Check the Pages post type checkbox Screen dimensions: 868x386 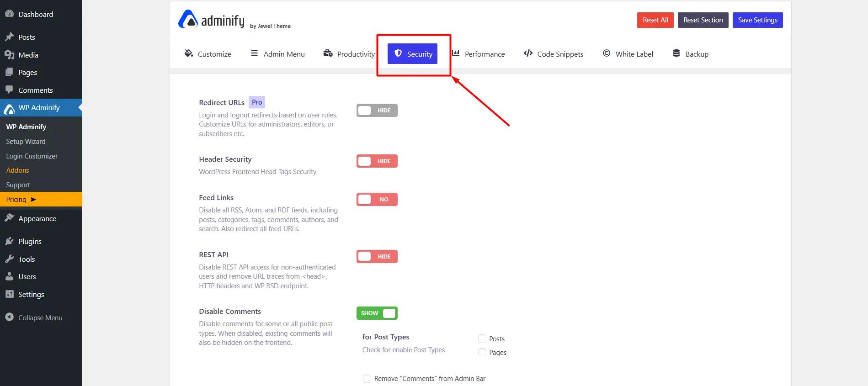482,352
